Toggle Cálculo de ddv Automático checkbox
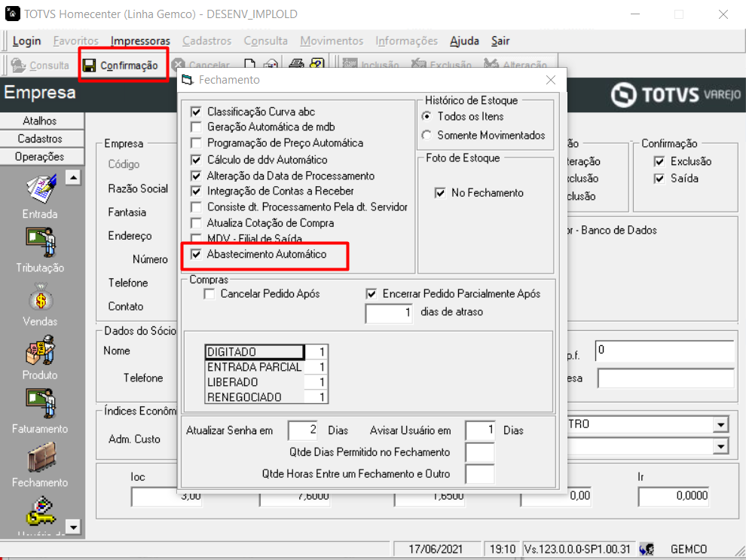This screenshot has height=560, width=746. 195,159
